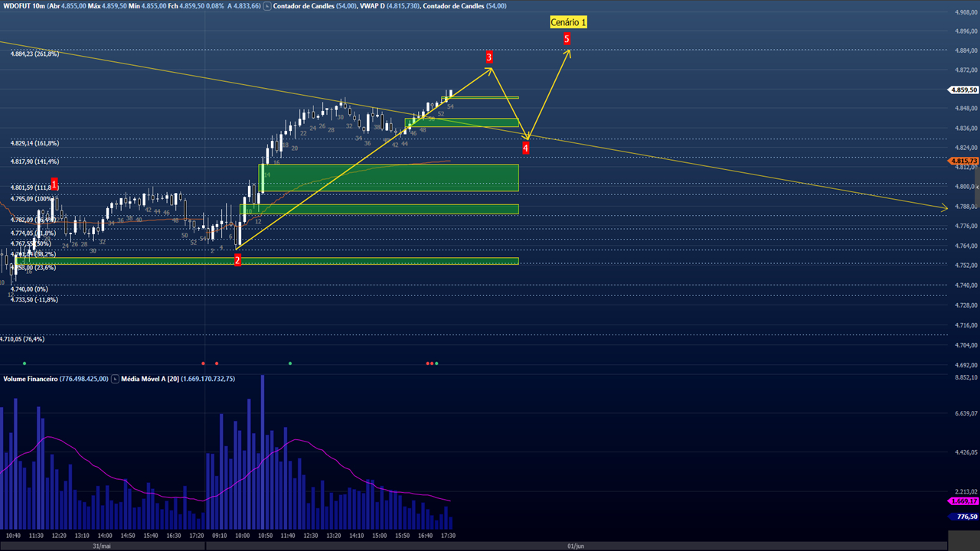Click the 14:00 time axis label
Image resolution: width=980 pixels, height=551 pixels.
104,536
